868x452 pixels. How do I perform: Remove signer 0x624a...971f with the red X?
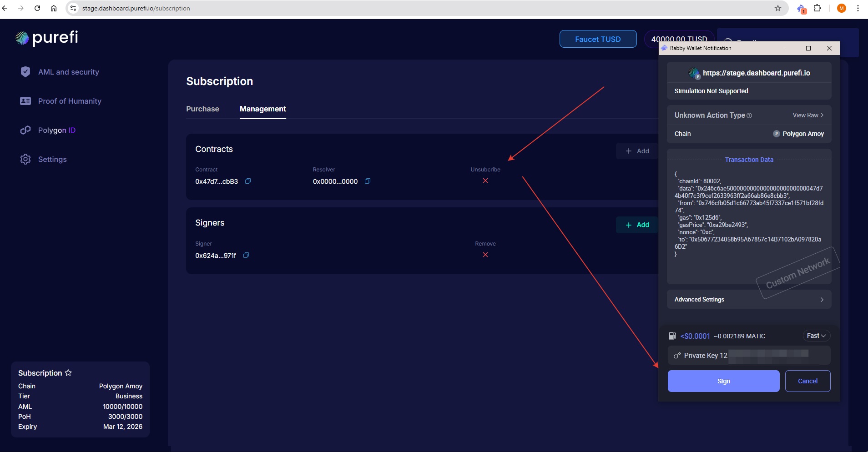pos(485,255)
